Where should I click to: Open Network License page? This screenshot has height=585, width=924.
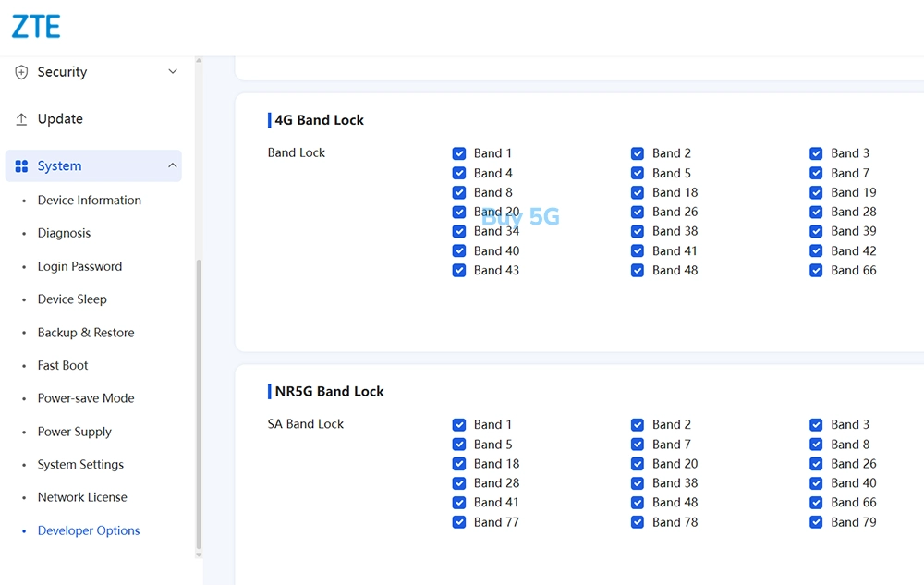(82, 498)
